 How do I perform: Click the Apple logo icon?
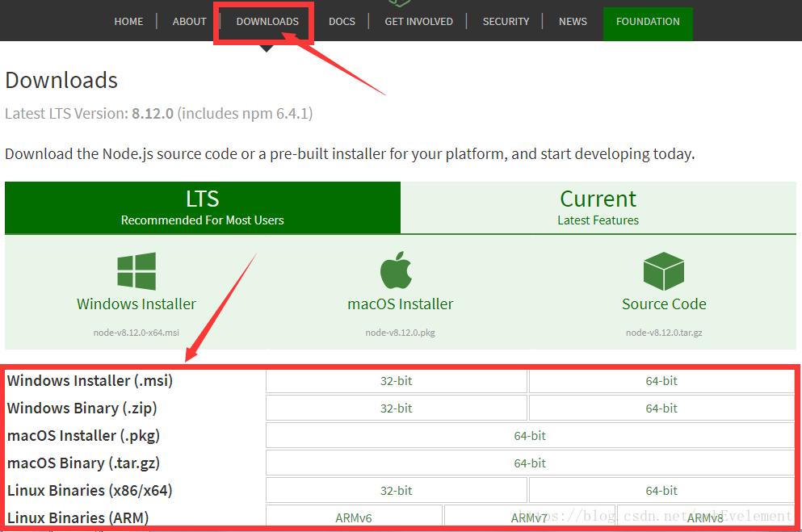tap(396, 270)
